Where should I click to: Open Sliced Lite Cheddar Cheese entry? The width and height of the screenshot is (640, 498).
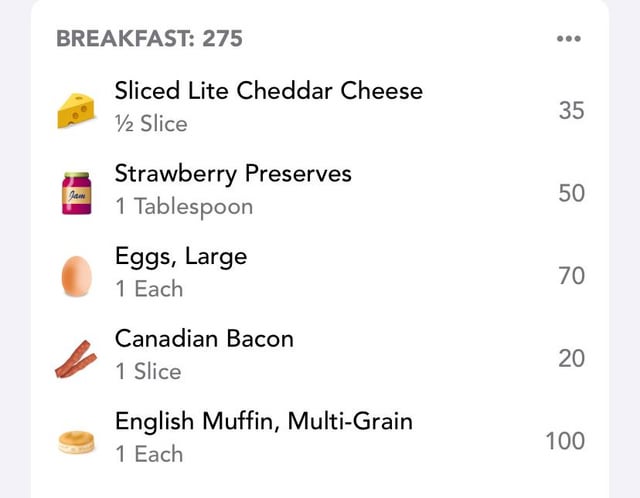268,91
